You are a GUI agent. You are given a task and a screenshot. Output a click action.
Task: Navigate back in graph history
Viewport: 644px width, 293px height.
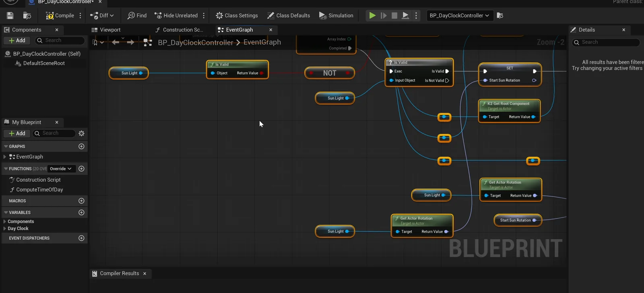tap(116, 42)
